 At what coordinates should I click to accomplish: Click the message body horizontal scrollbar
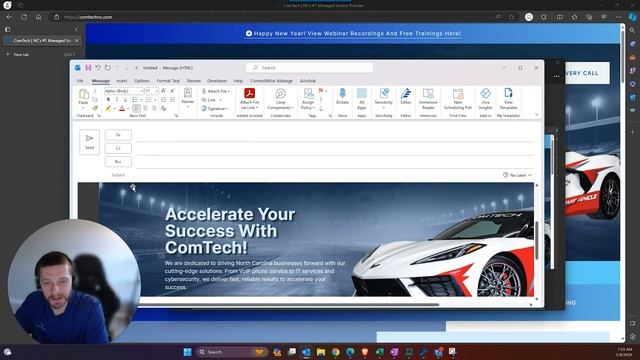(288, 304)
